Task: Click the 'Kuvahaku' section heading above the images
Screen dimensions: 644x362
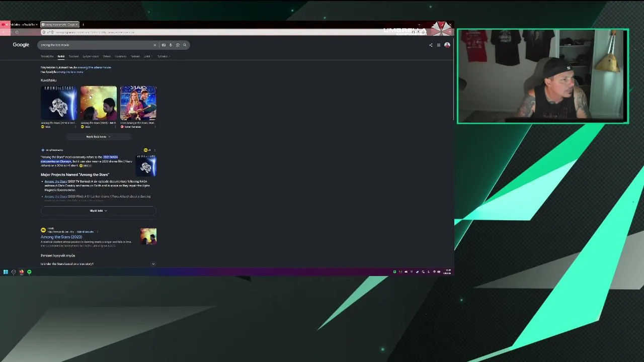Action: click(48, 80)
